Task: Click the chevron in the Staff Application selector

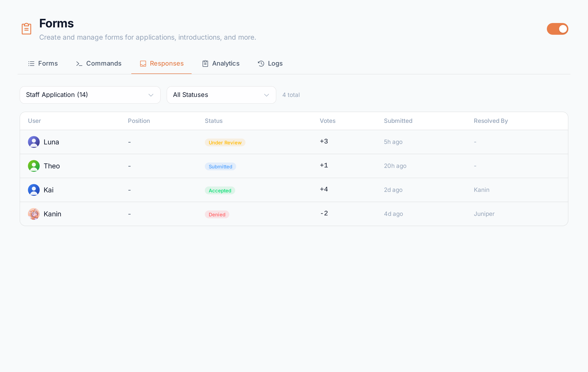Action: coord(151,95)
